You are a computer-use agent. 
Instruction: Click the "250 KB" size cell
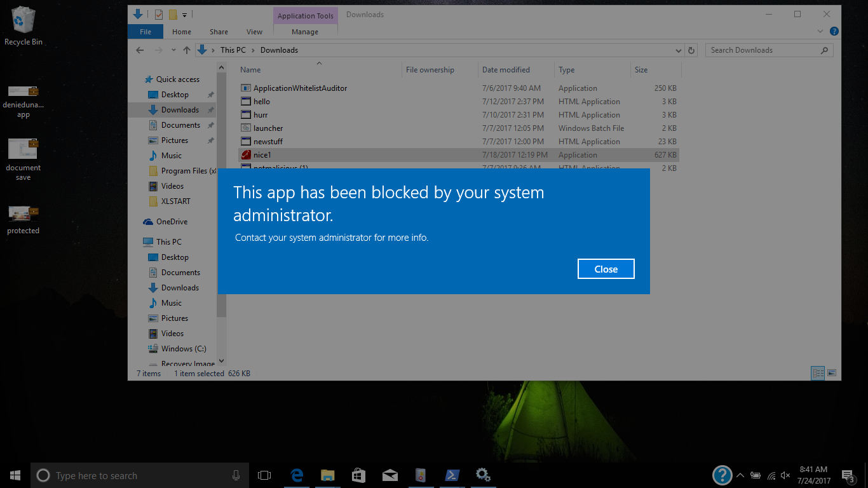point(665,88)
